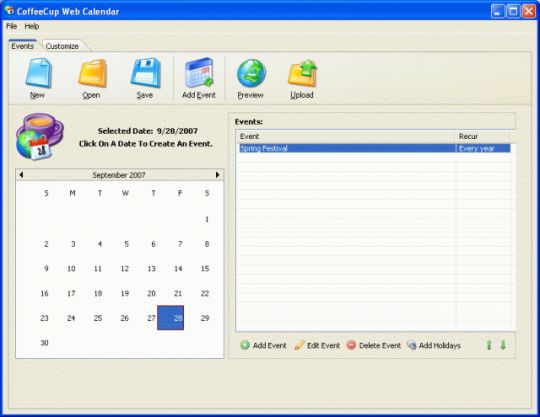Maximize the CoffeeCup Web Calendar window
540x417 pixels.
pyautogui.click(x=513, y=11)
